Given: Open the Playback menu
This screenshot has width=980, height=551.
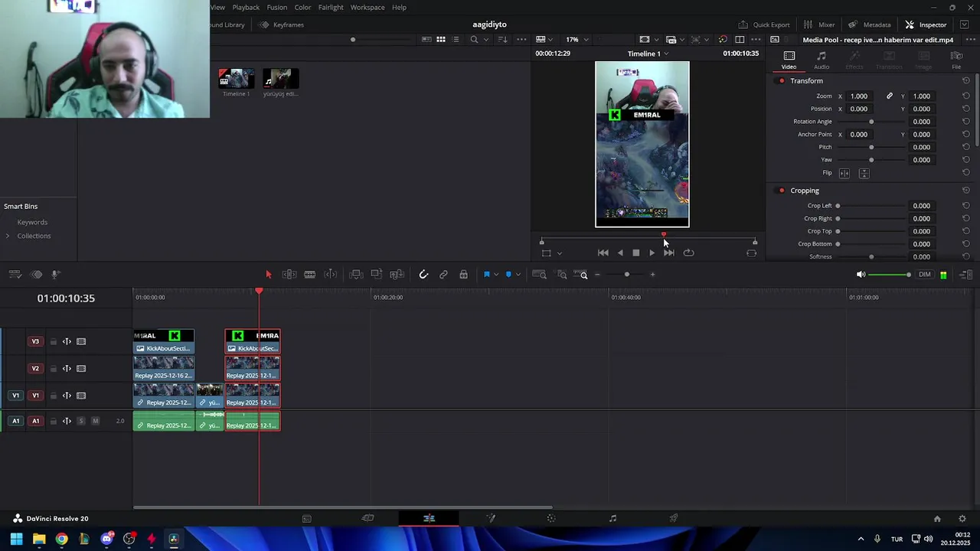Looking at the screenshot, I should [246, 7].
